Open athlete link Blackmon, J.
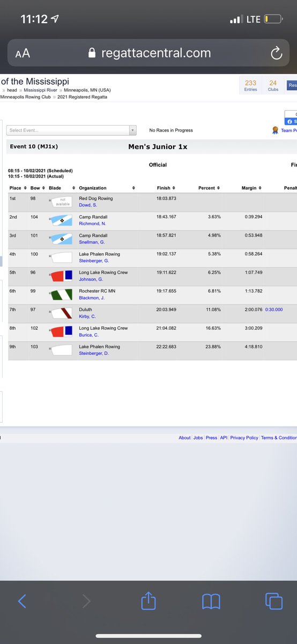297x644 pixels. click(93, 297)
